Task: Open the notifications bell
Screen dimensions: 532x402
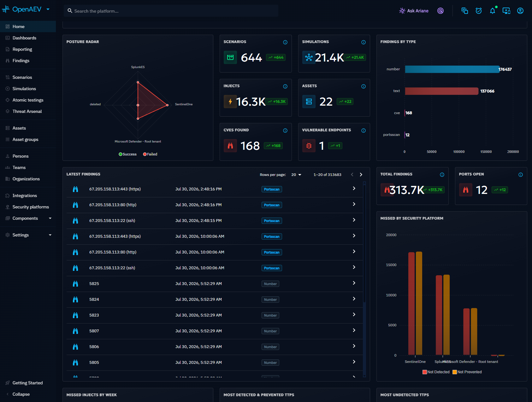Action: (x=493, y=11)
